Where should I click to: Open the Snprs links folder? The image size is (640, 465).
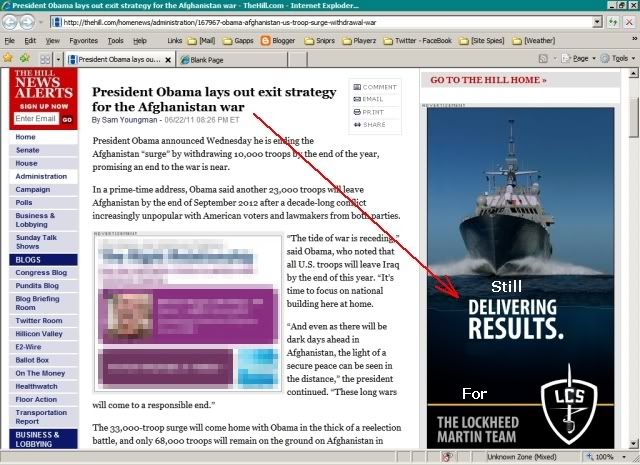[x=320, y=40]
